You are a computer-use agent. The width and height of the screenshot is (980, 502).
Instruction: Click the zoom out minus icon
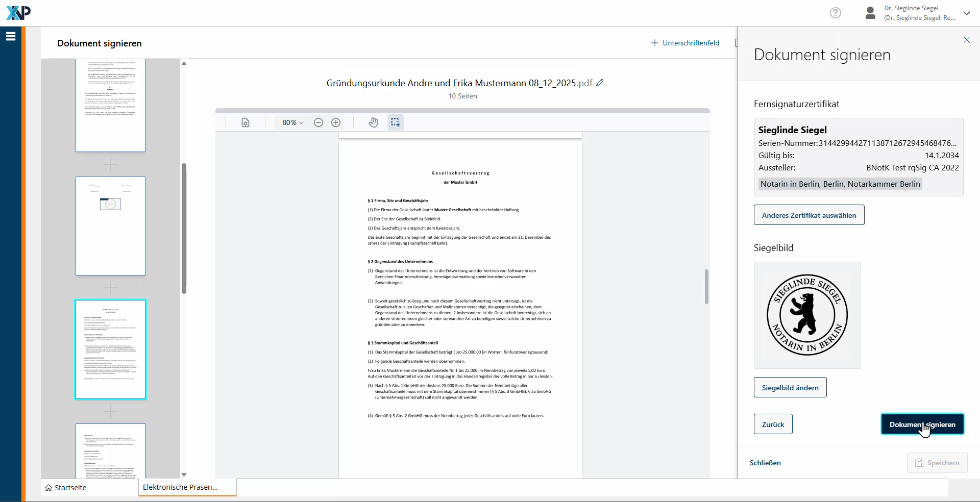pyautogui.click(x=318, y=122)
